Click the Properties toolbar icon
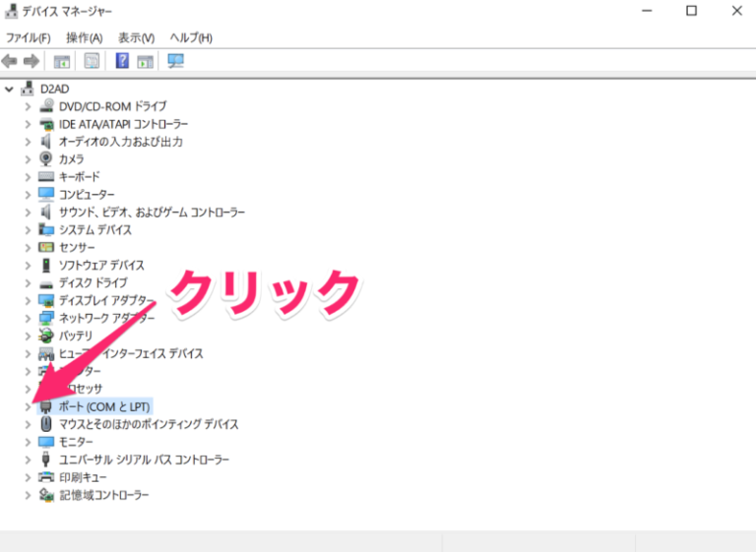 click(x=92, y=61)
